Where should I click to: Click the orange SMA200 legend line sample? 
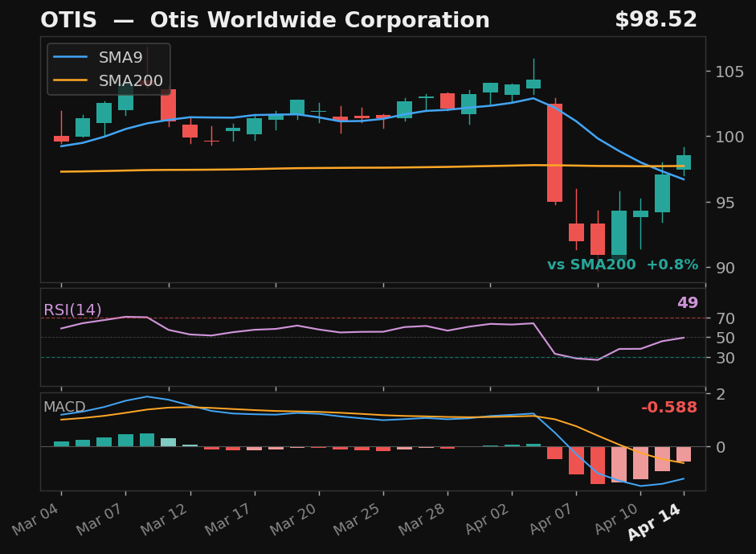coord(71,80)
